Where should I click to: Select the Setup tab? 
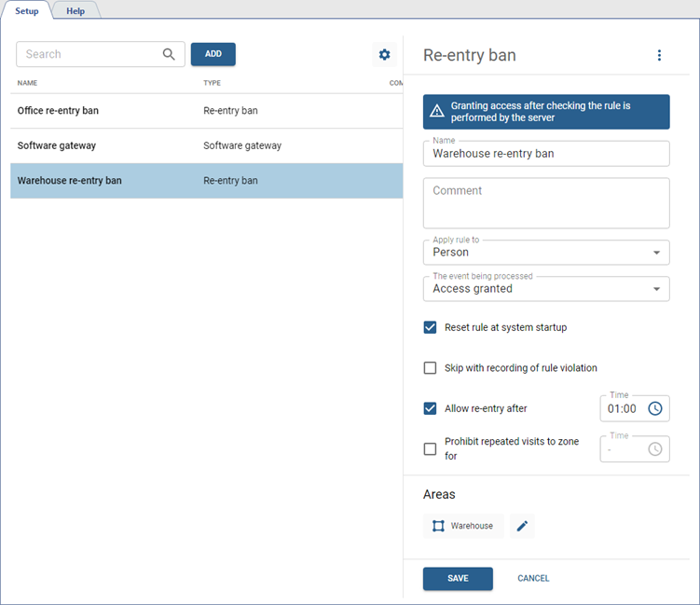(x=26, y=10)
